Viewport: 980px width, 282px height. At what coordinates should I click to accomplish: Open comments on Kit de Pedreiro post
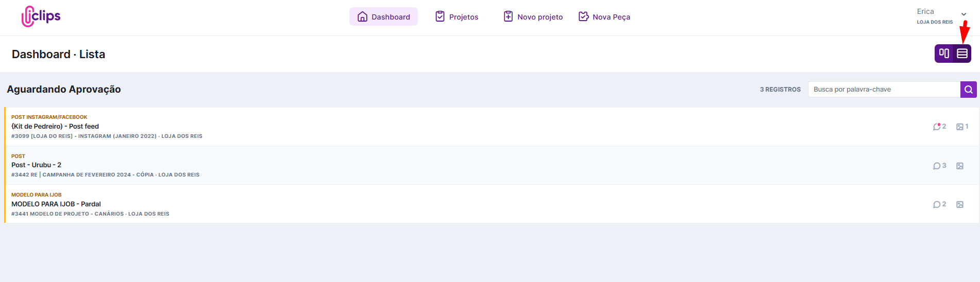pyautogui.click(x=939, y=127)
